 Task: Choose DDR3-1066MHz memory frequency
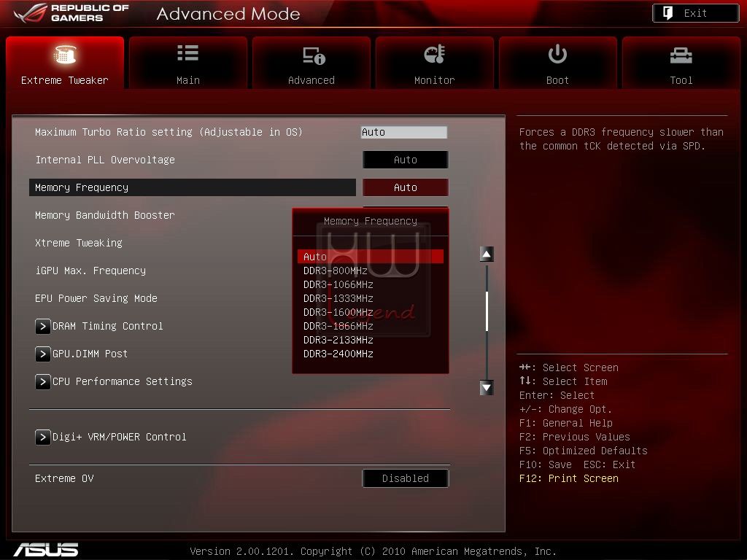coord(338,284)
